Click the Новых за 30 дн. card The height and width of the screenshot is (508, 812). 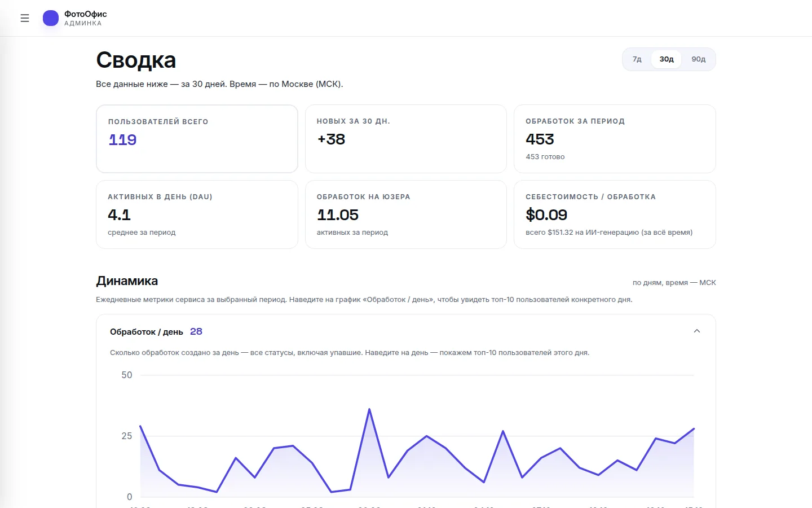tap(406, 139)
